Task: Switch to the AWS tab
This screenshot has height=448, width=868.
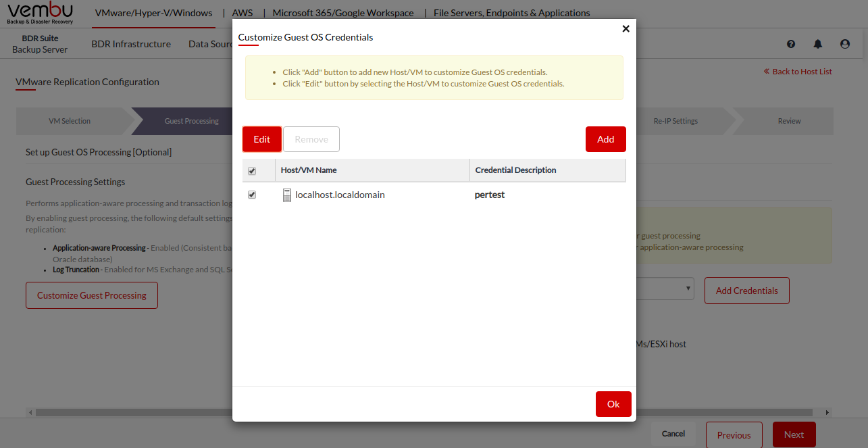Action: [242, 13]
